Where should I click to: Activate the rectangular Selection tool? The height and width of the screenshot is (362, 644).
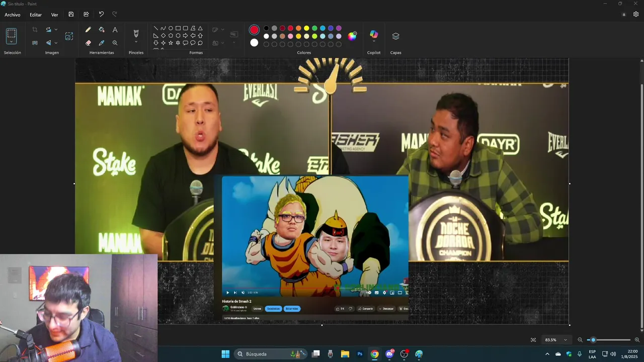click(11, 34)
